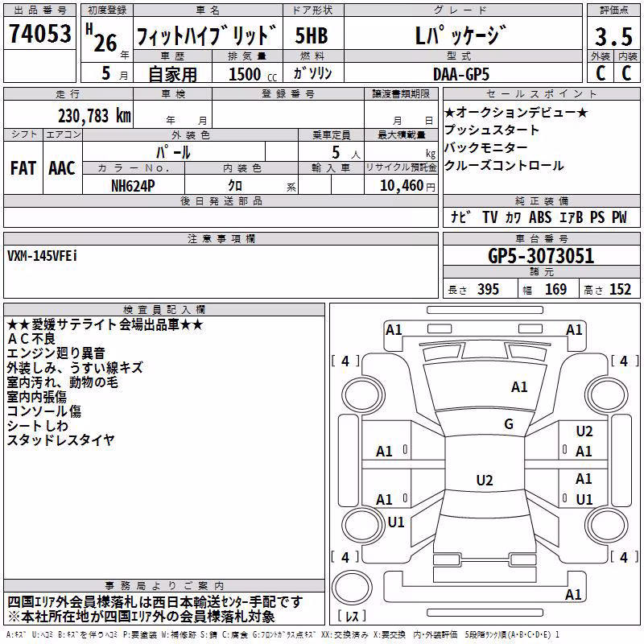Select sales point ★オークションデビュー★

coord(516,112)
